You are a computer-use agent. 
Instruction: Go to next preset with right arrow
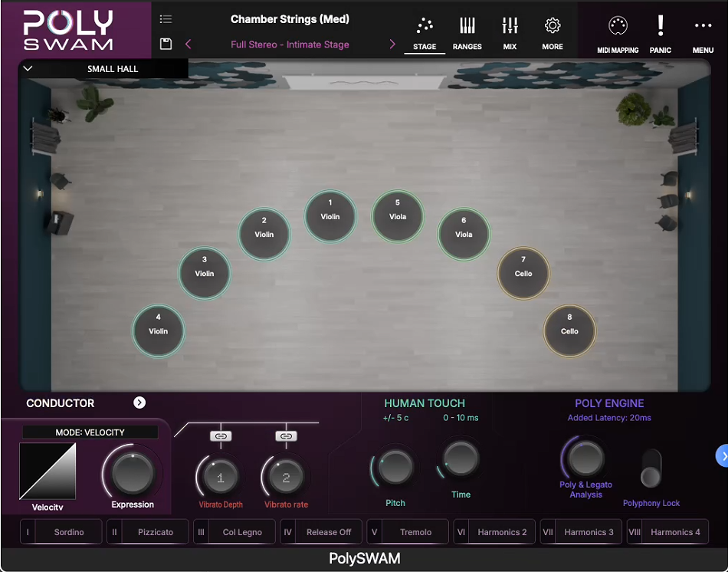pyautogui.click(x=392, y=44)
